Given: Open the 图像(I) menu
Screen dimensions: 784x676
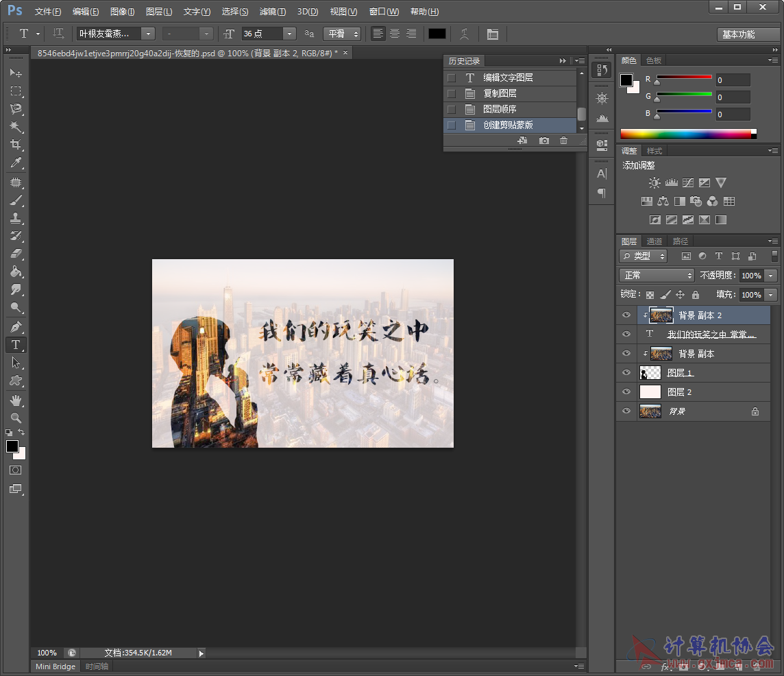Looking at the screenshot, I should point(123,12).
